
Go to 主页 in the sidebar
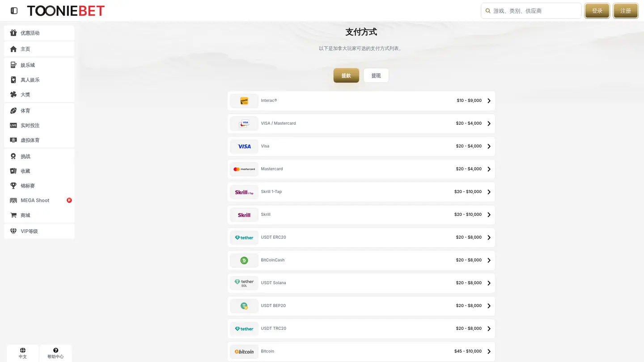[x=39, y=49]
